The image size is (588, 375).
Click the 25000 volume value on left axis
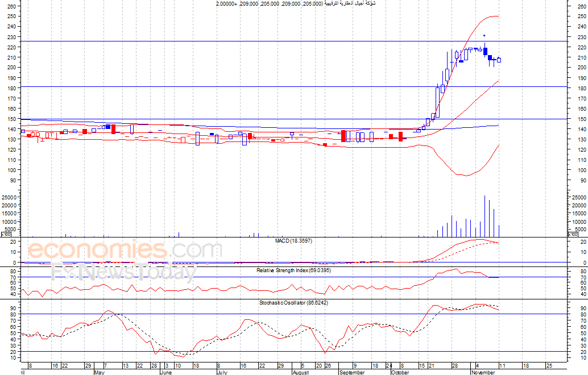click(9, 197)
